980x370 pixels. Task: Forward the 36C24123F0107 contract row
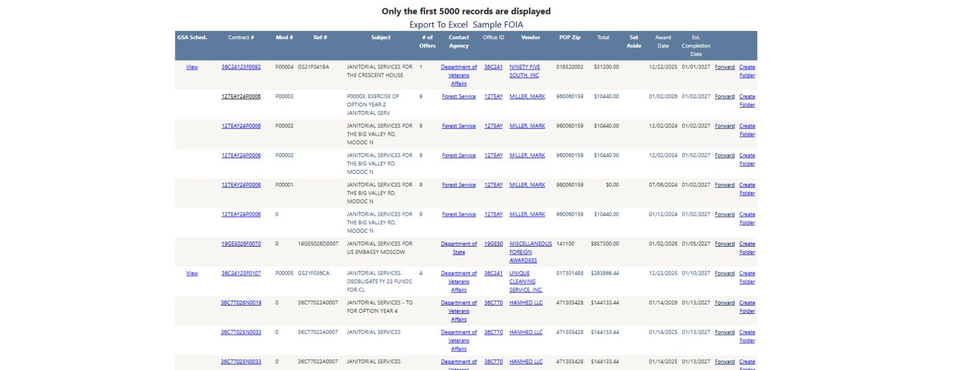[725, 273]
